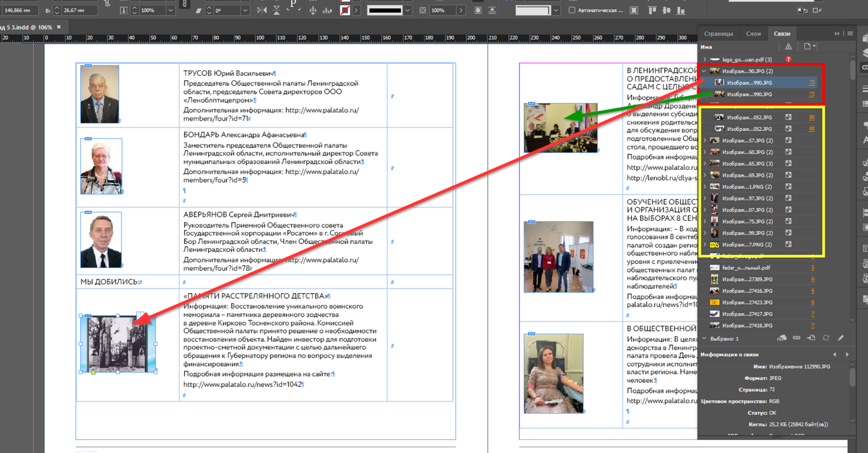Click the Flip Horizontal icon

(x=262, y=10)
